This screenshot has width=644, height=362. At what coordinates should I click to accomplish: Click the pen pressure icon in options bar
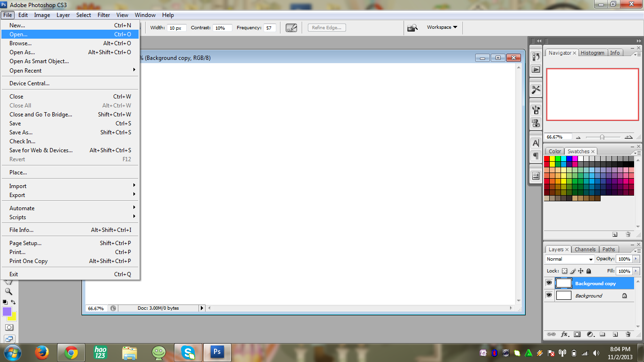coord(291,28)
